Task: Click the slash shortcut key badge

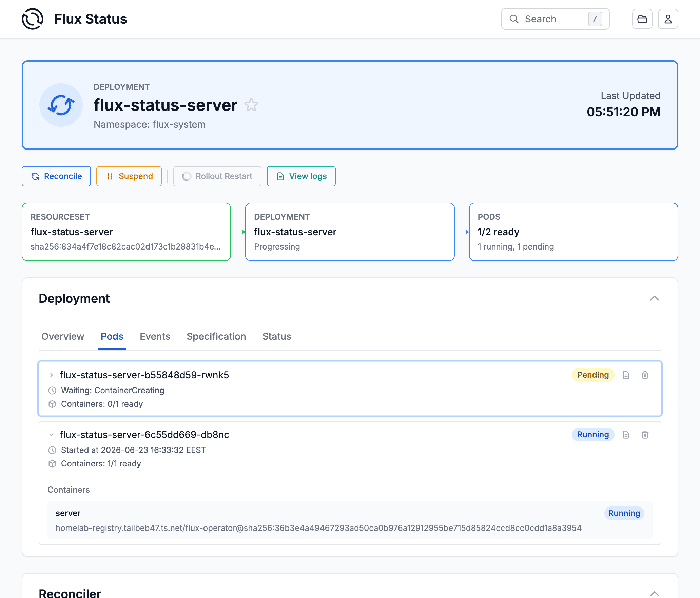Action: [x=595, y=19]
